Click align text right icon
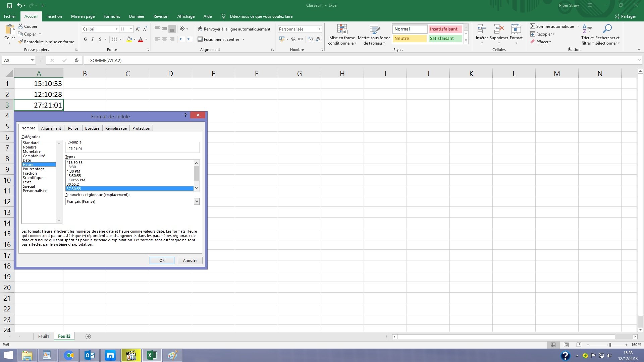Image resolution: width=644 pixels, height=362 pixels. pyautogui.click(x=172, y=39)
